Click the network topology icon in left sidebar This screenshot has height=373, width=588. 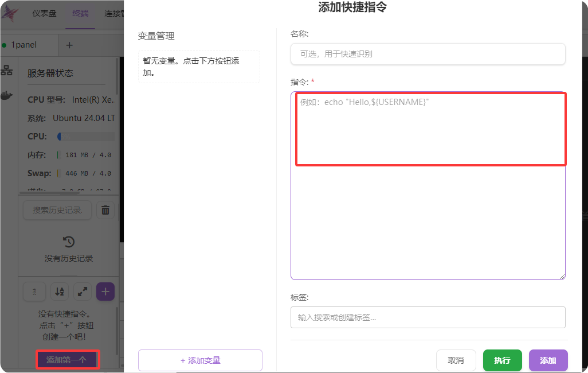(6, 71)
